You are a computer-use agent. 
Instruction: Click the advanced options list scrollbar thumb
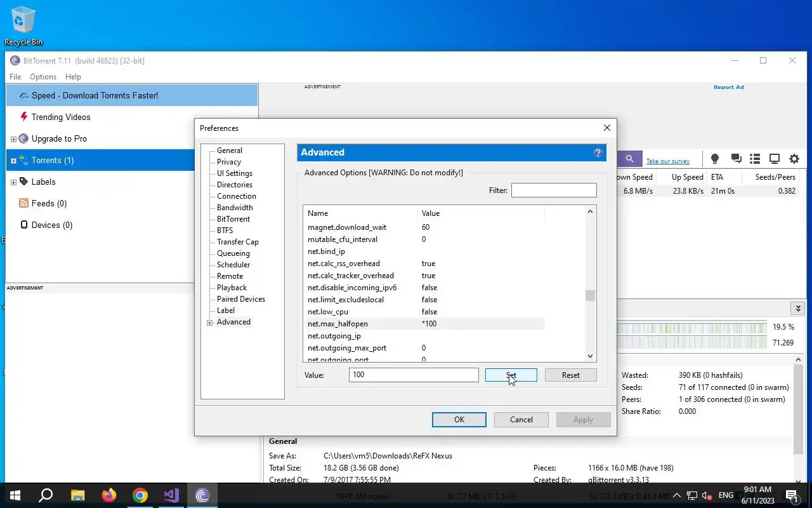click(x=590, y=296)
